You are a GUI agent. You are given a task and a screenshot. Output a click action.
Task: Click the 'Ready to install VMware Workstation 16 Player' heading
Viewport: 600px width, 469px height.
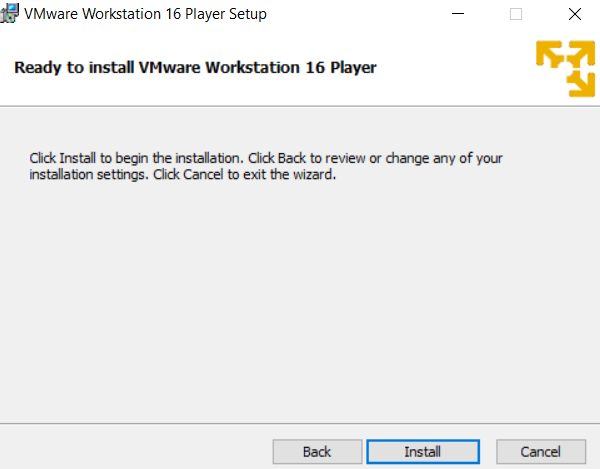(x=196, y=68)
